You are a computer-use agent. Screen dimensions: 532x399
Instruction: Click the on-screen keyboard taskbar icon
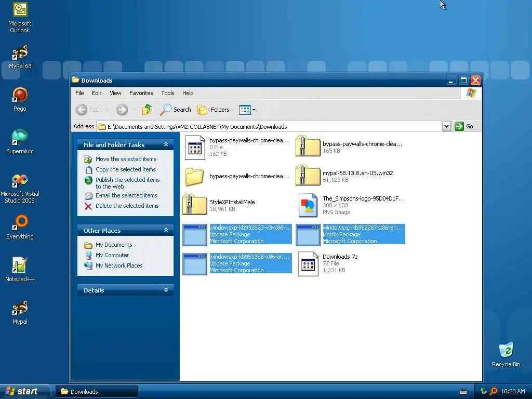click(463, 392)
